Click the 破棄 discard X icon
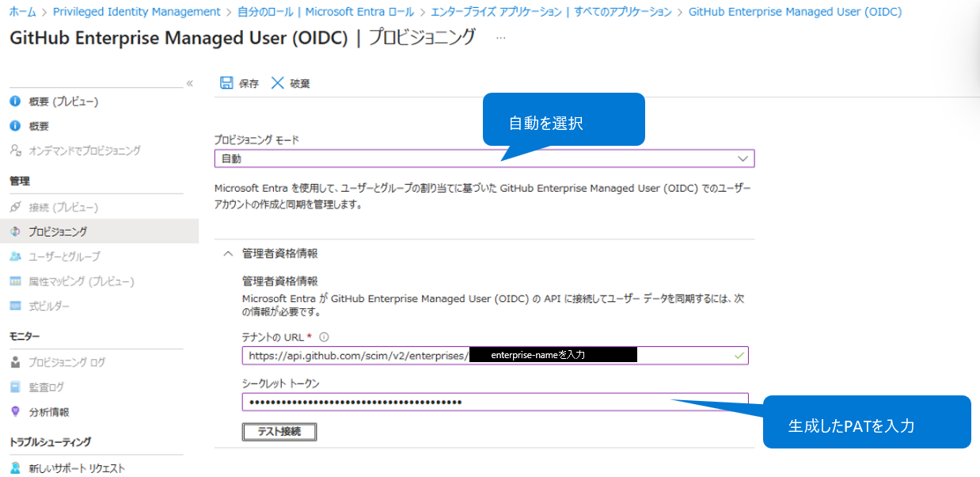The image size is (980, 477). (x=277, y=83)
